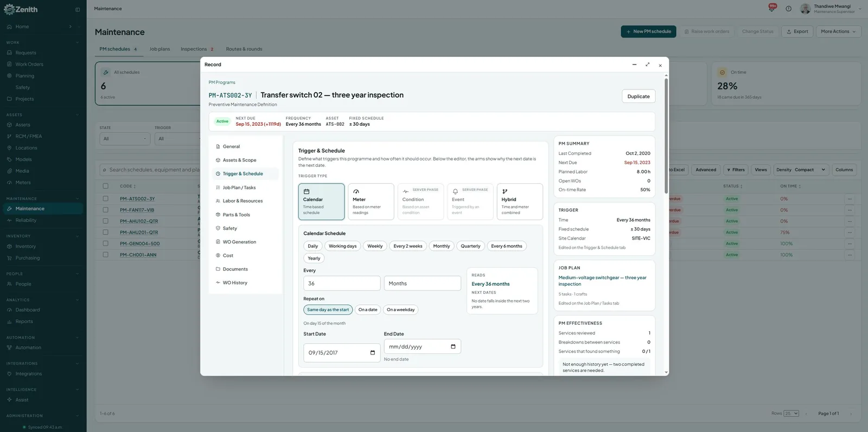Open the Medium-voltage switchgear job plan link

point(603,281)
